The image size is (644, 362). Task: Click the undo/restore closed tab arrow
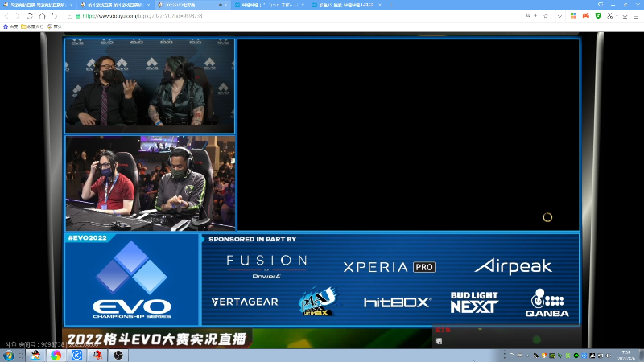[x=54, y=16]
